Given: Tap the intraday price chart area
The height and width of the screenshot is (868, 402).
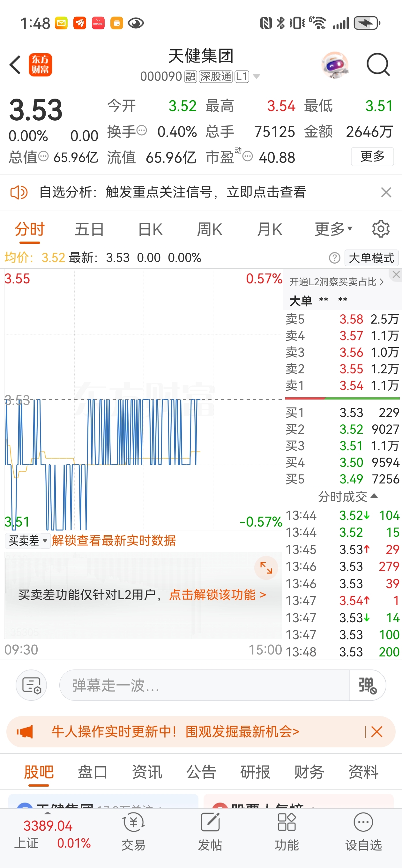Looking at the screenshot, I should [x=143, y=399].
